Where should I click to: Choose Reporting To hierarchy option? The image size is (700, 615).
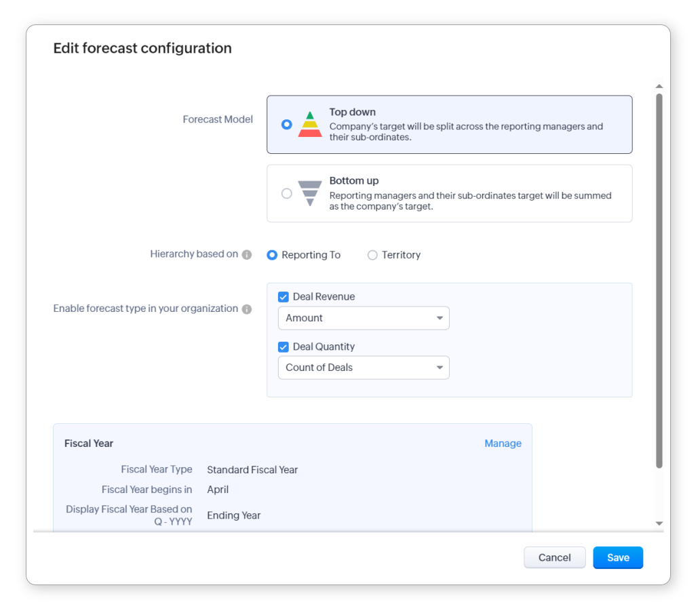pos(272,255)
